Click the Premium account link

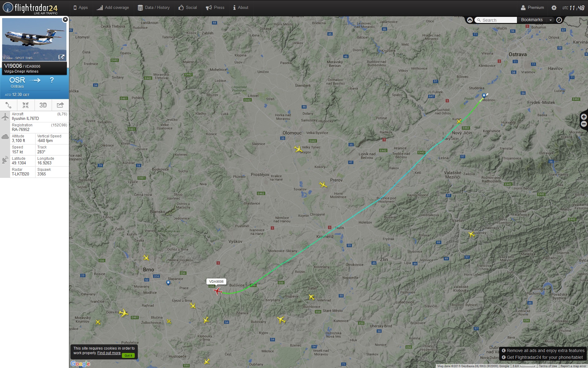(x=532, y=8)
